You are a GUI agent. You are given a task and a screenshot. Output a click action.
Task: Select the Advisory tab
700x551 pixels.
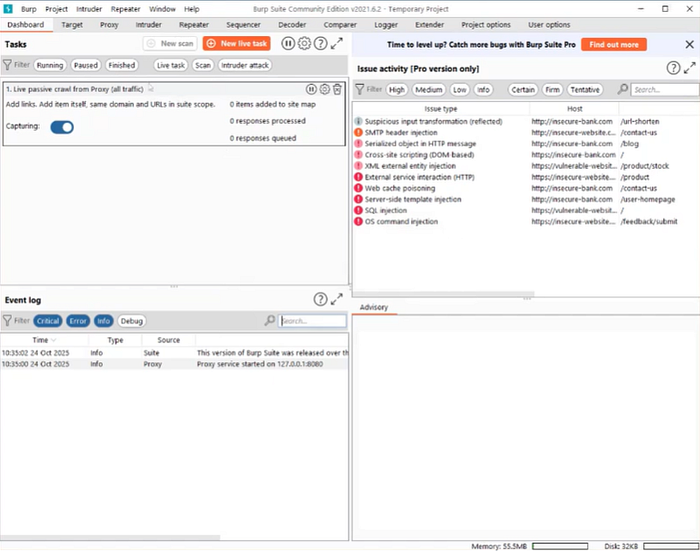coord(374,307)
